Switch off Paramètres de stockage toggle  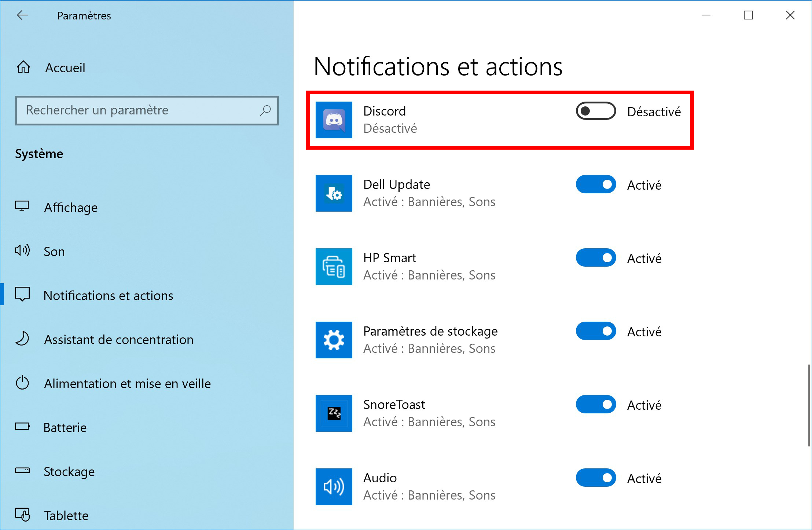pyautogui.click(x=596, y=331)
